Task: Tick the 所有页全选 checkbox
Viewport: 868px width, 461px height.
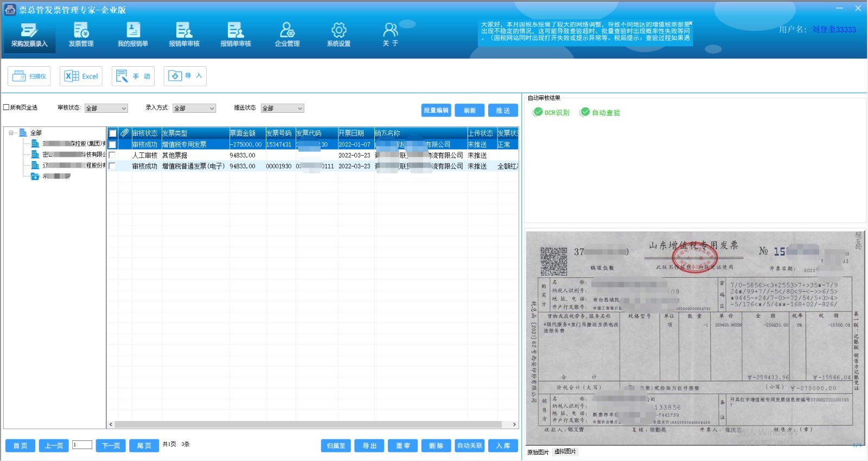Action: click(7, 107)
